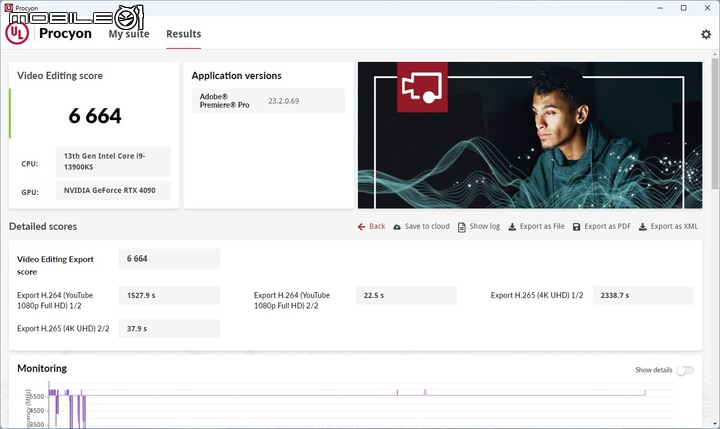
Task: Click the 37.9 s export time value
Action: (169, 329)
